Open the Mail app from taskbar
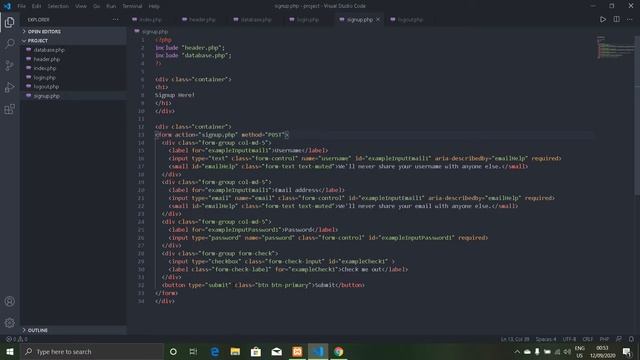This screenshot has width=640, height=360. tap(276, 351)
